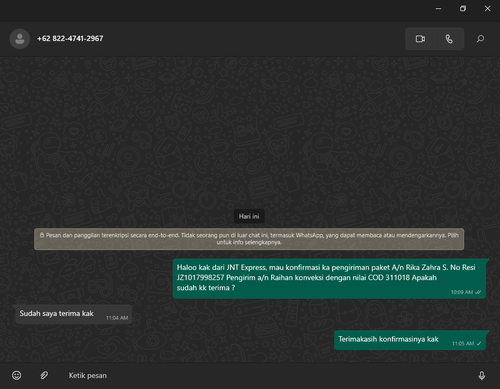Open the contact profile picture
The height and width of the screenshot is (389, 500).
(20, 39)
